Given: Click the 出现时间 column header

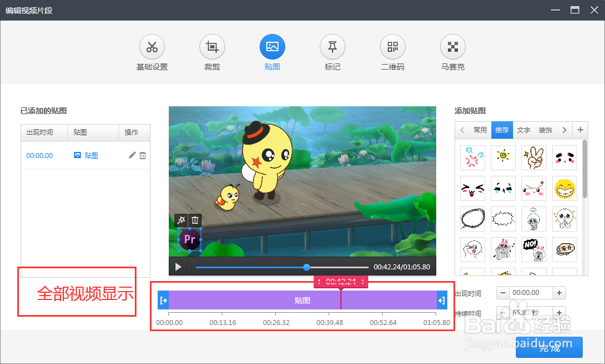Looking at the screenshot, I should pyautogui.click(x=45, y=132).
